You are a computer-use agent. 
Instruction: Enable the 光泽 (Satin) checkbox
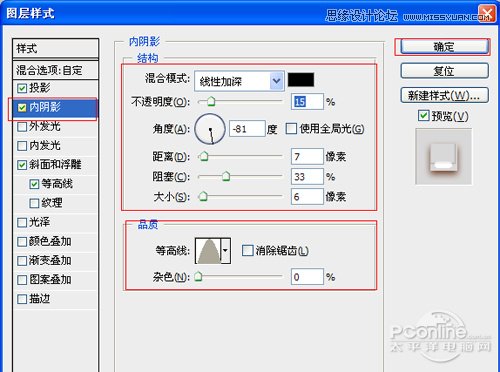pyautogui.click(x=22, y=222)
